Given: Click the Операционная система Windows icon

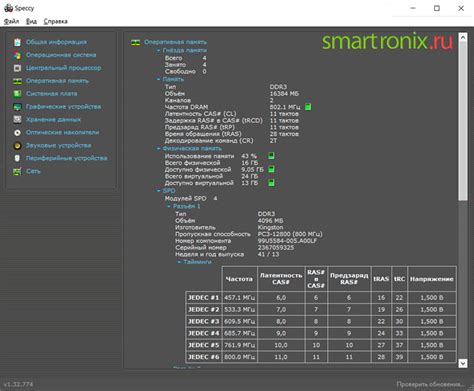Looking at the screenshot, I should coord(17,55).
